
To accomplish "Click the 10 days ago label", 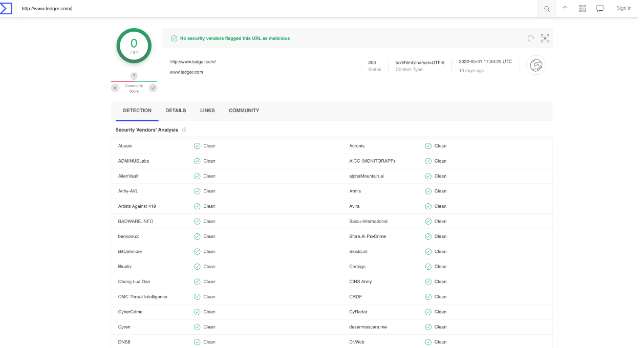I will pos(471,71).
